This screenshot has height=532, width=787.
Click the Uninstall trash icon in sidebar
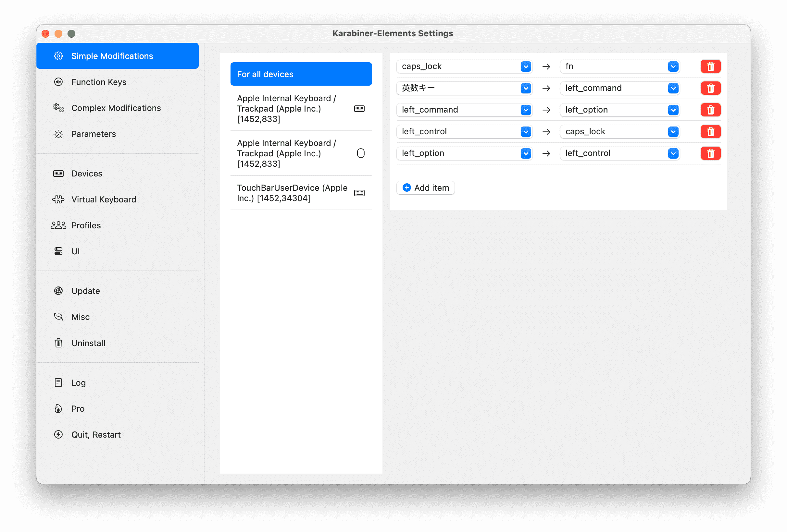58,343
